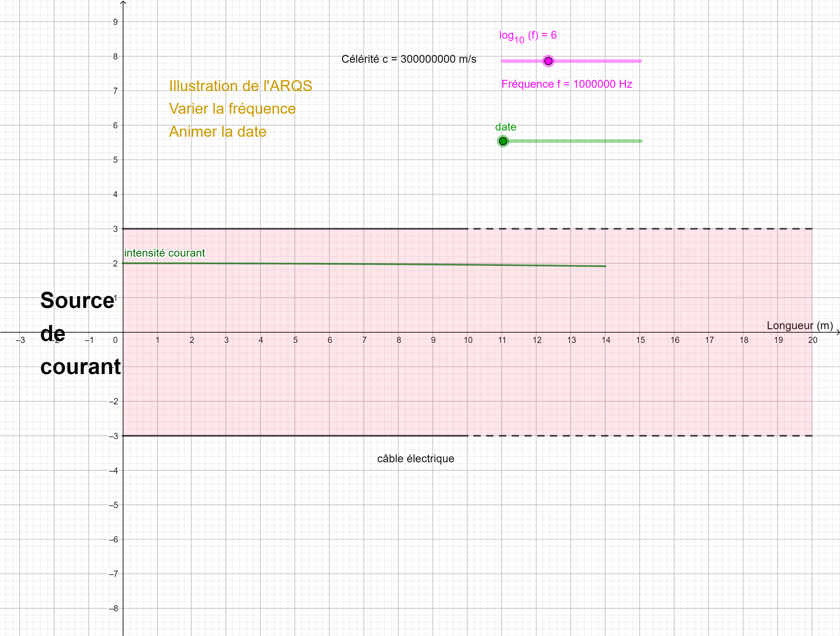The image size is (840, 636).
Task: Click the green 'date' slider label
Action: tap(505, 127)
